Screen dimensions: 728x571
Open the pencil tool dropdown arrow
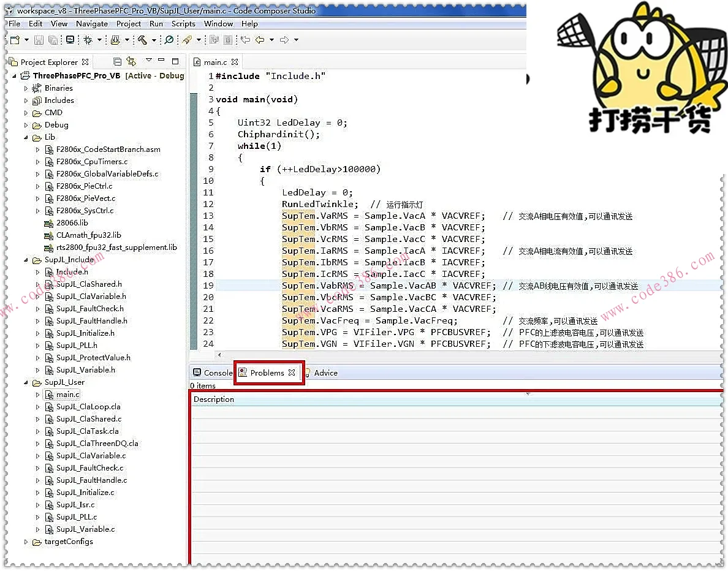(x=199, y=40)
